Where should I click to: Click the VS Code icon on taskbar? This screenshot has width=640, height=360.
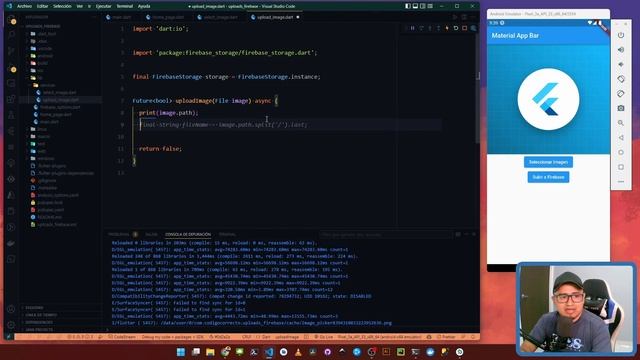click(x=269, y=352)
